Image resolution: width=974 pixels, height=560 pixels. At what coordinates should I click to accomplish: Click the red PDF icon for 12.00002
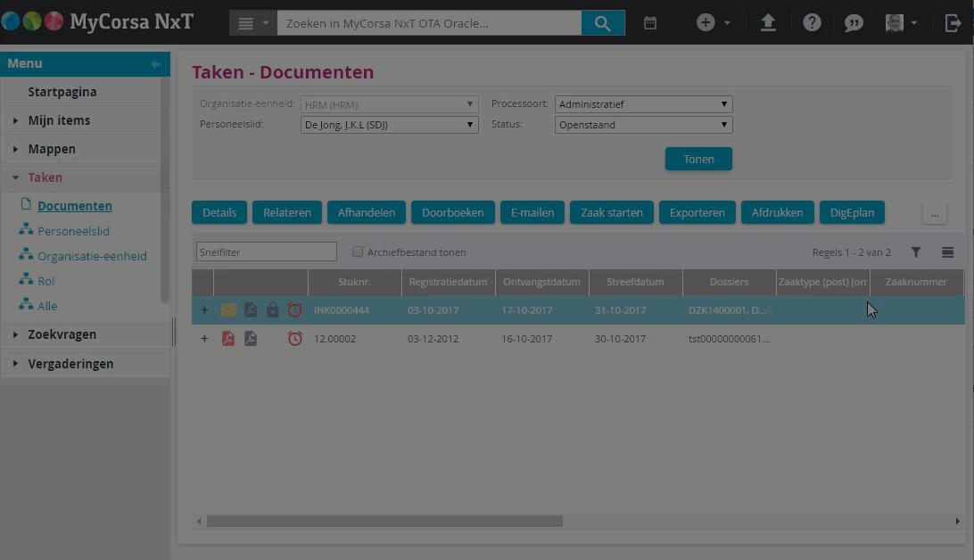228,338
